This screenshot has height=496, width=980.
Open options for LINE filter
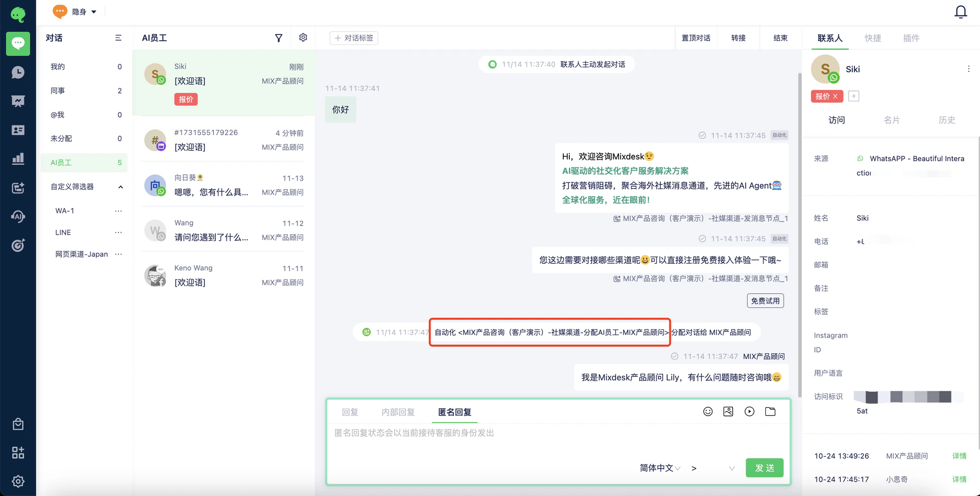(118, 232)
